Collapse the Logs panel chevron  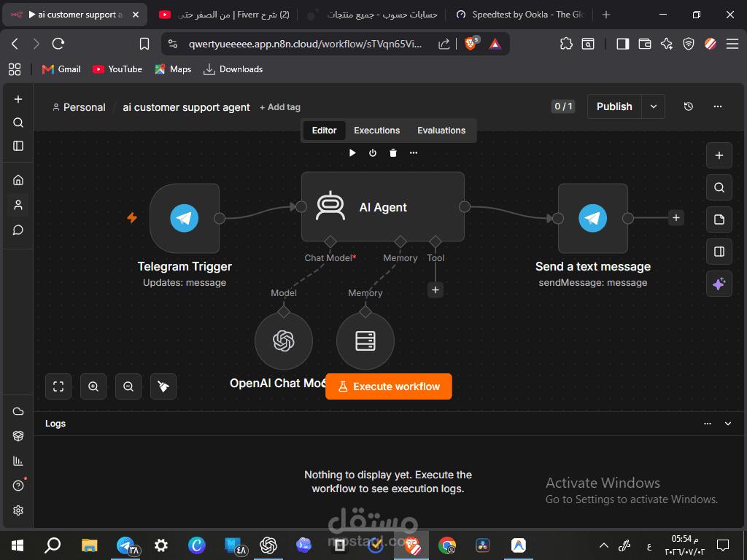click(x=728, y=424)
